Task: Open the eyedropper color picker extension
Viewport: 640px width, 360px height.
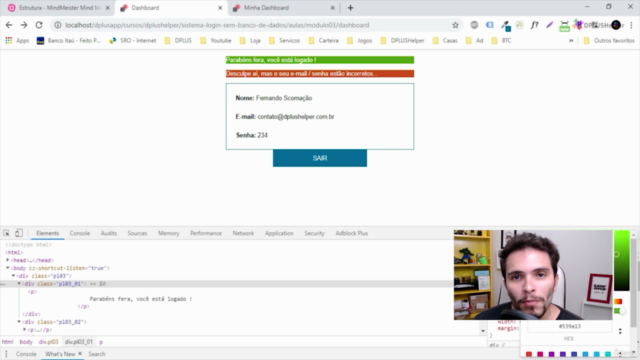Action: coord(505,26)
